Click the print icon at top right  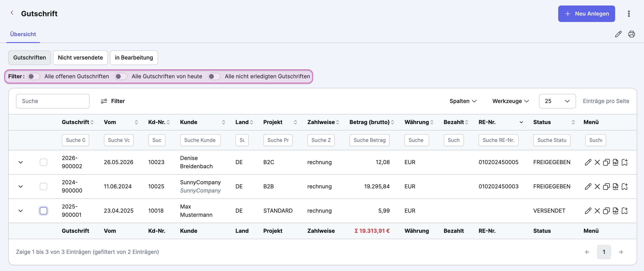coord(631,34)
